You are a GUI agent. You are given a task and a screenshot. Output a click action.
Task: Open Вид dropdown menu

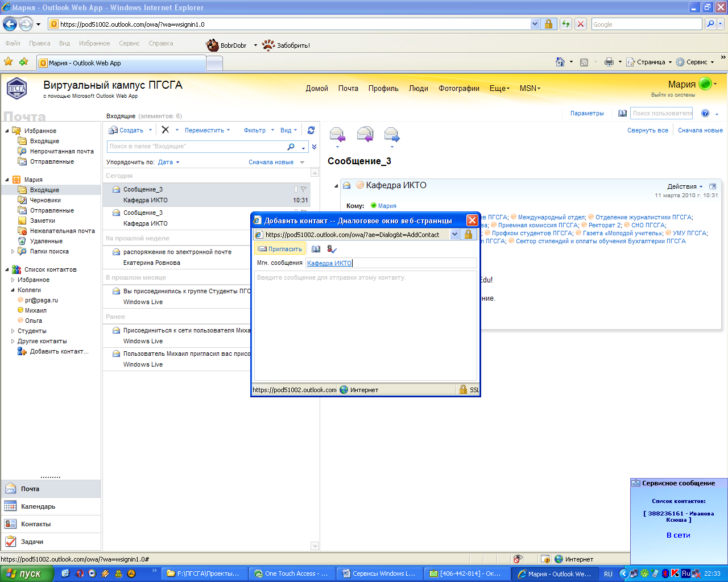[x=289, y=130]
